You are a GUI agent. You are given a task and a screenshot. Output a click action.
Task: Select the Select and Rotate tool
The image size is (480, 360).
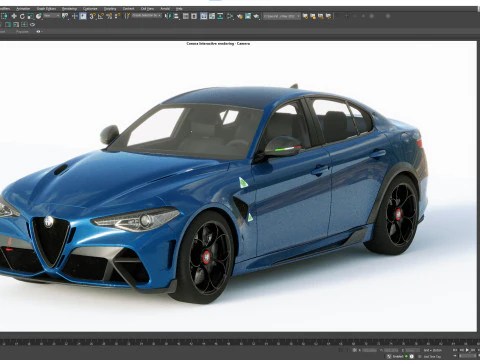(22, 16)
